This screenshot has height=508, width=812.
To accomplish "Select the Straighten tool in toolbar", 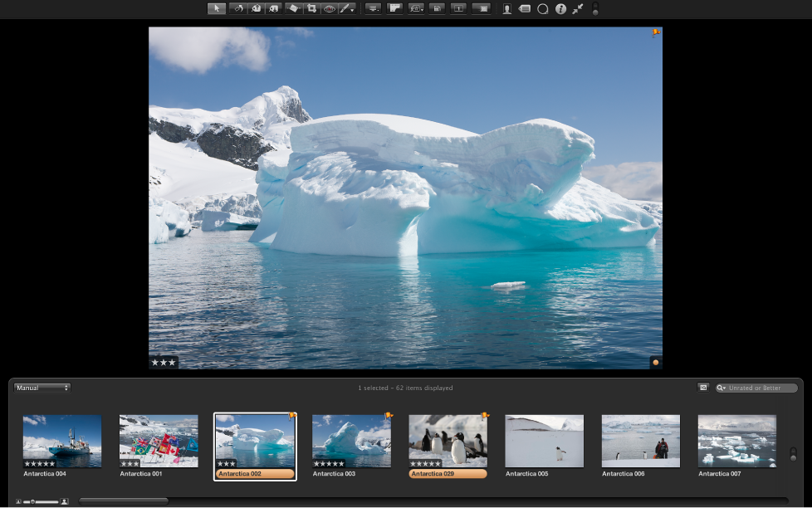I will pos(293,8).
